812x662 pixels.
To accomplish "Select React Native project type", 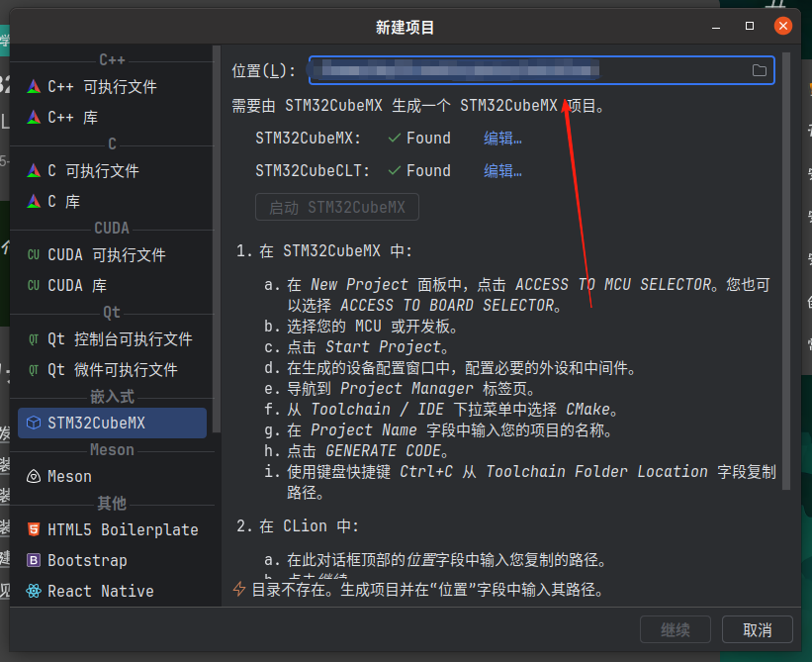I will (x=112, y=591).
